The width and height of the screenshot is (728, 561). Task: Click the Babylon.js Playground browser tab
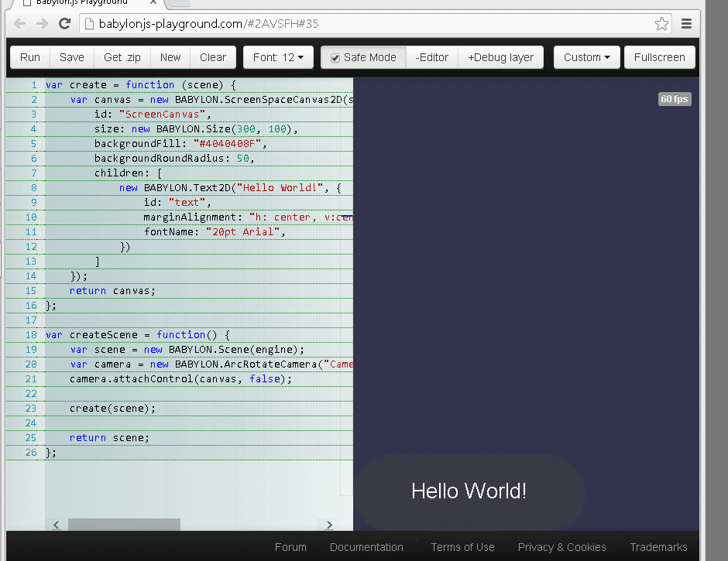[x=88, y=2]
